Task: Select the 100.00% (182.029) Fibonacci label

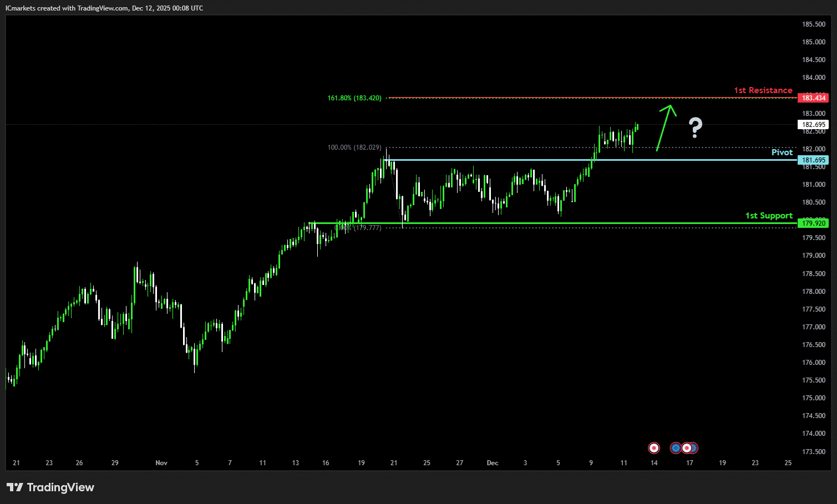Action: pyautogui.click(x=354, y=147)
